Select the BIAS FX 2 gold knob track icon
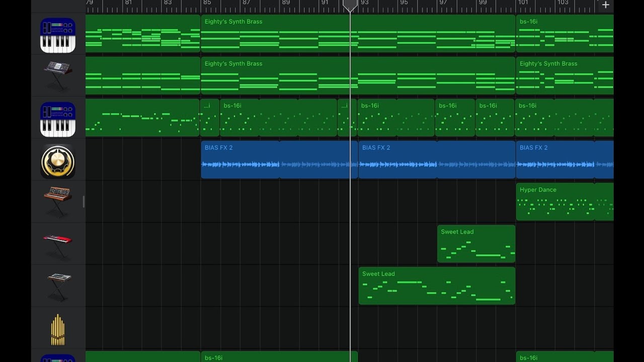644x362 pixels. pos(58,161)
